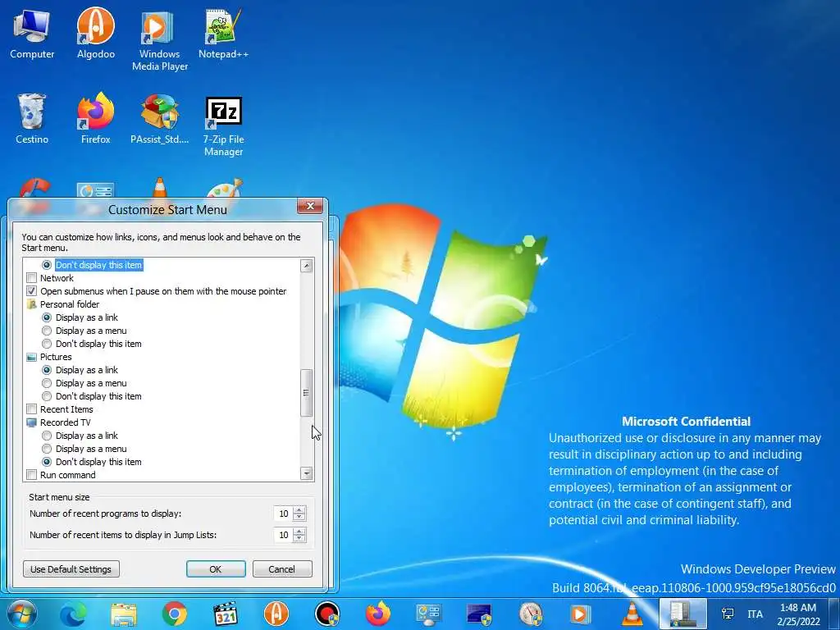Select the highlighted Don't display this item radio
Image resolution: width=840 pixels, height=630 pixels.
(47, 265)
